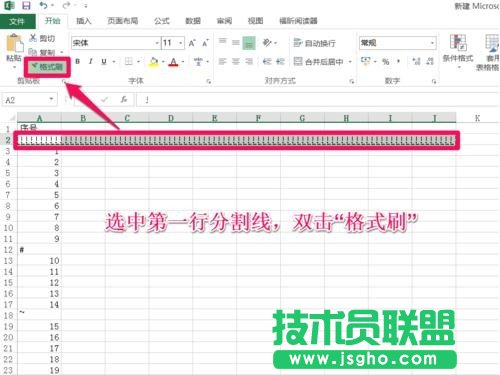Click the Align Right icon

coord(249,61)
